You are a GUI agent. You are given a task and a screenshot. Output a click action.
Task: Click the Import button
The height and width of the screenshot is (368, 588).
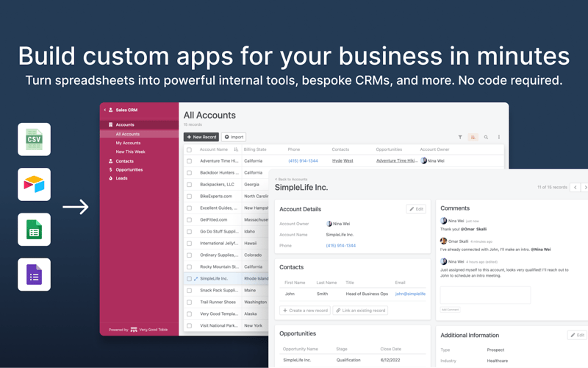tap(234, 137)
